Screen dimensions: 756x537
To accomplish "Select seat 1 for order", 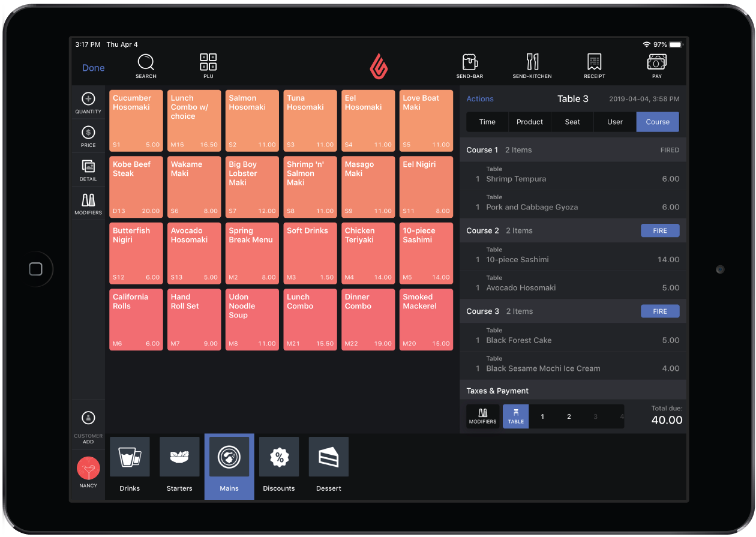I will (542, 416).
